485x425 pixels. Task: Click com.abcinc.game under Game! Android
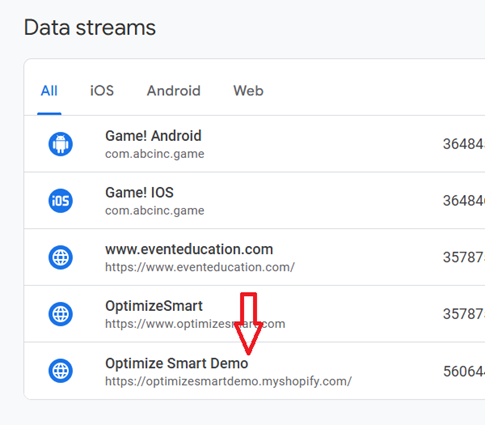pyautogui.click(x=155, y=154)
